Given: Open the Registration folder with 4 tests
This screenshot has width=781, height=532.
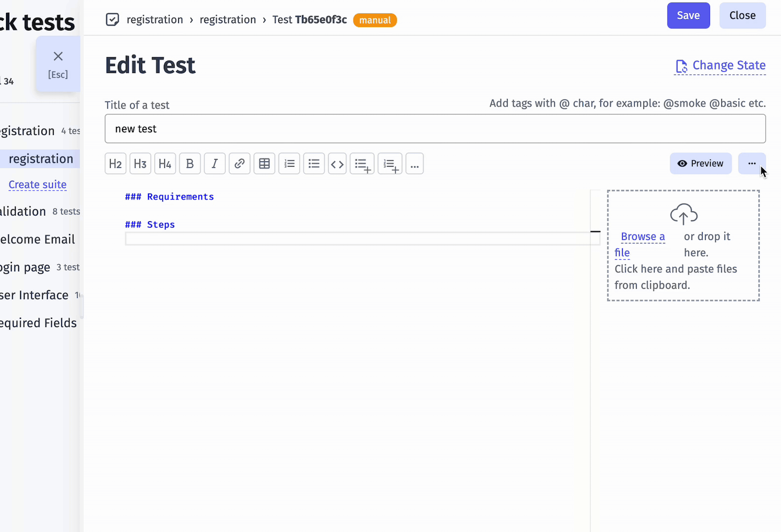Looking at the screenshot, I should [27, 131].
